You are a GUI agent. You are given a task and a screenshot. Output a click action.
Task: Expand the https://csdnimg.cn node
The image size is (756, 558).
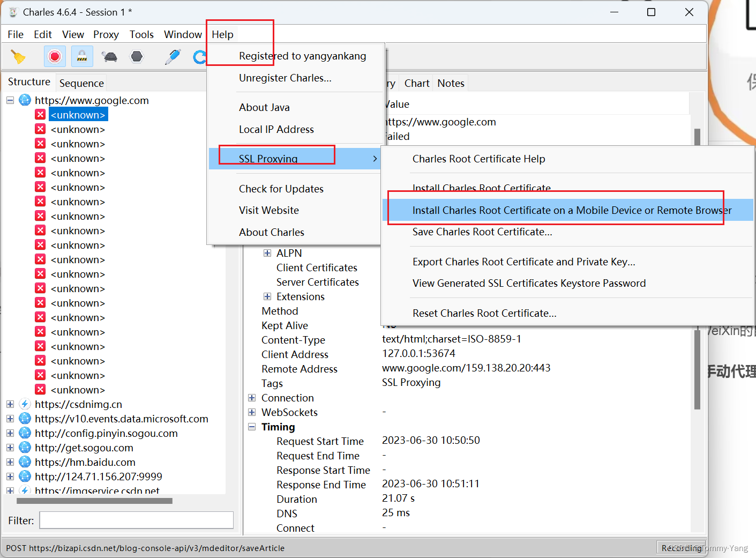[x=10, y=404]
